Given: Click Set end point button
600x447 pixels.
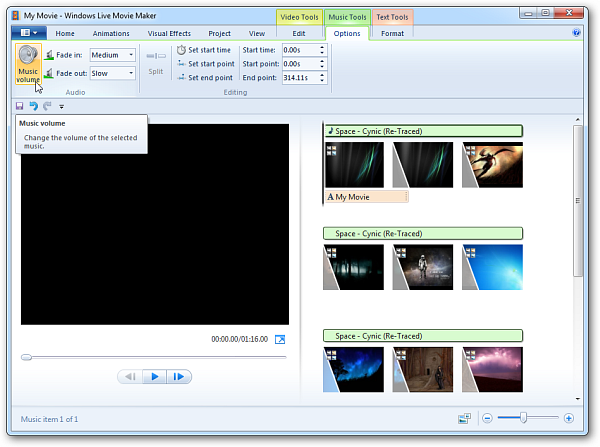Looking at the screenshot, I should tap(203, 77).
